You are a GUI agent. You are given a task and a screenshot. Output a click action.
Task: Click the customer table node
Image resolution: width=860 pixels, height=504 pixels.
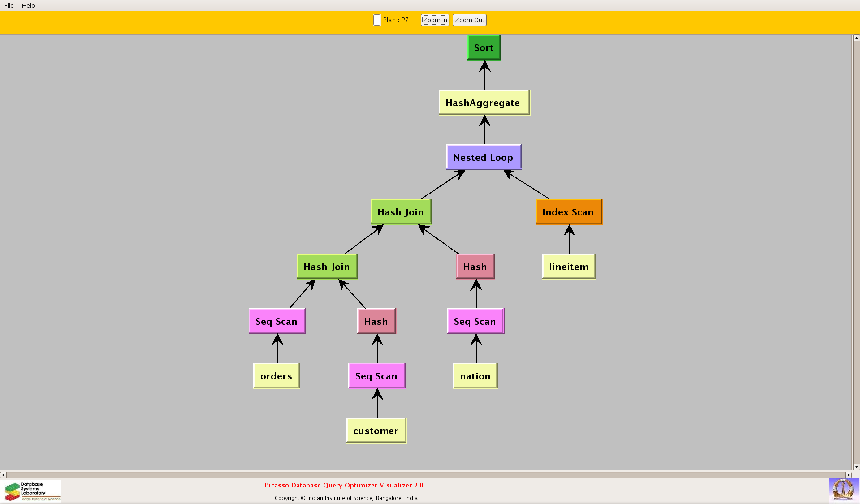[x=376, y=431]
